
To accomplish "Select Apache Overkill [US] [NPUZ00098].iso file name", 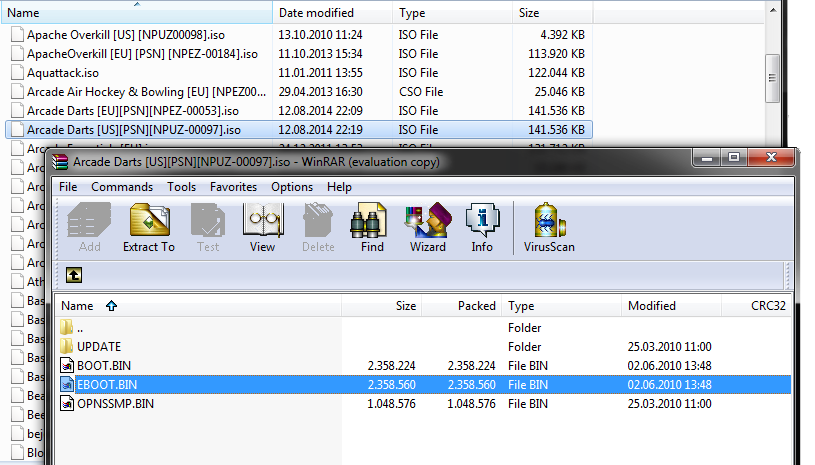I will tap(126, 35).
